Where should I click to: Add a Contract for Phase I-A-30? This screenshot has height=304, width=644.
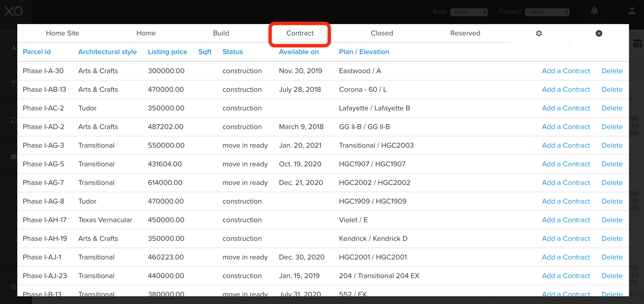tap(565, 71)
